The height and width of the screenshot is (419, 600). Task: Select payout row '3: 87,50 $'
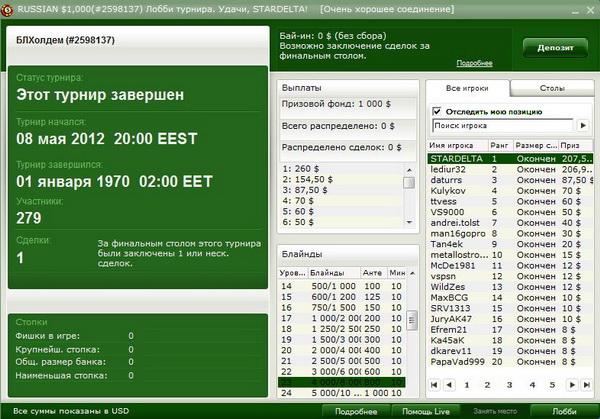341,190
